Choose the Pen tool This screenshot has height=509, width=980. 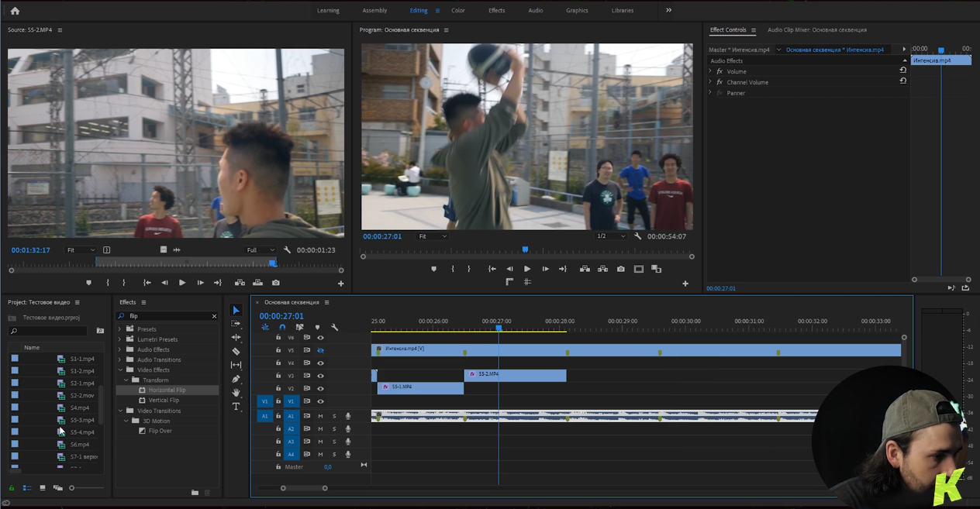pyautogui.click(x=236, y=379)
